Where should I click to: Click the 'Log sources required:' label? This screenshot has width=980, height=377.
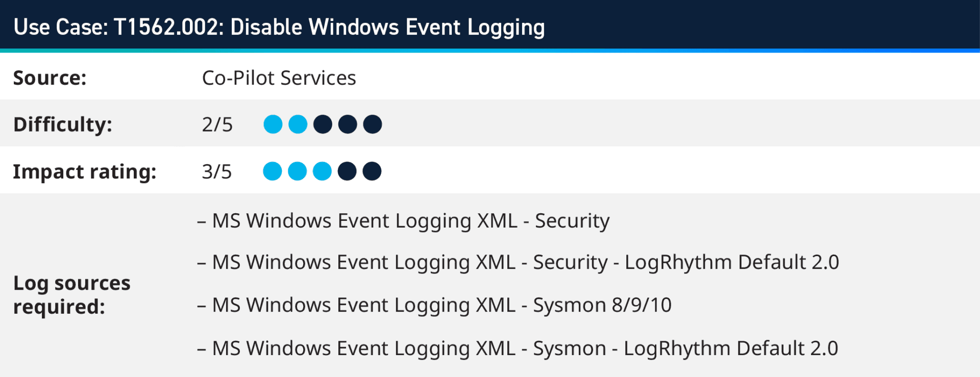[x=71, y=295]
